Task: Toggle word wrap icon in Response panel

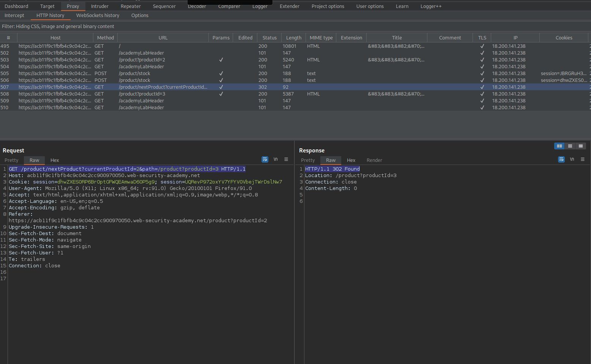Action: 561,160
